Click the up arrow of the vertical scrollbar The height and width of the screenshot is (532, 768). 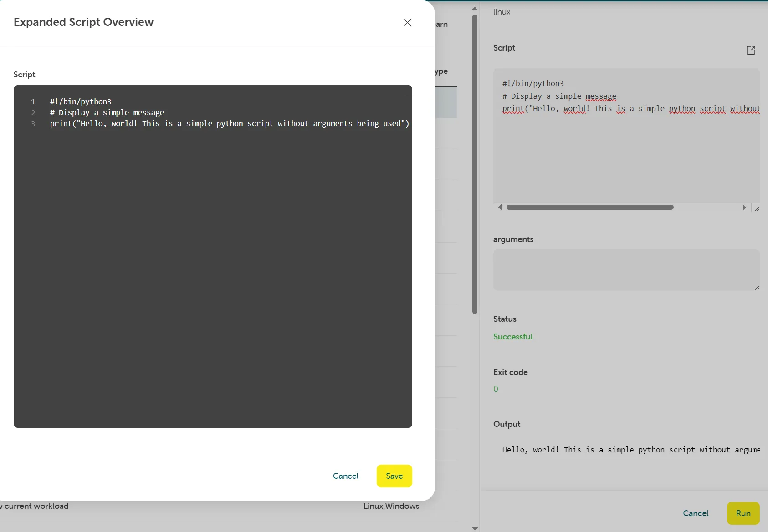click(475, 9)
